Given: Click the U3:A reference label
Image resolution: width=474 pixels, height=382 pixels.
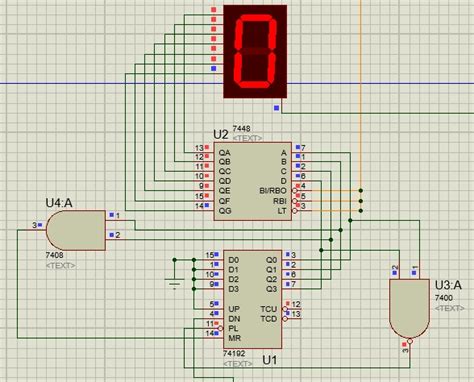Looking at the screenshot, I should click(448, 285).
